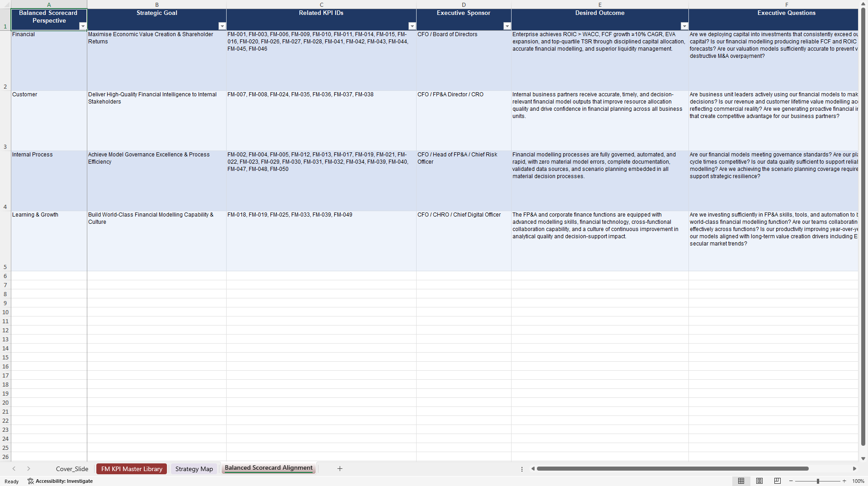Select the Balanced Scorecard Alignment sheet tab

pos(269,468)
